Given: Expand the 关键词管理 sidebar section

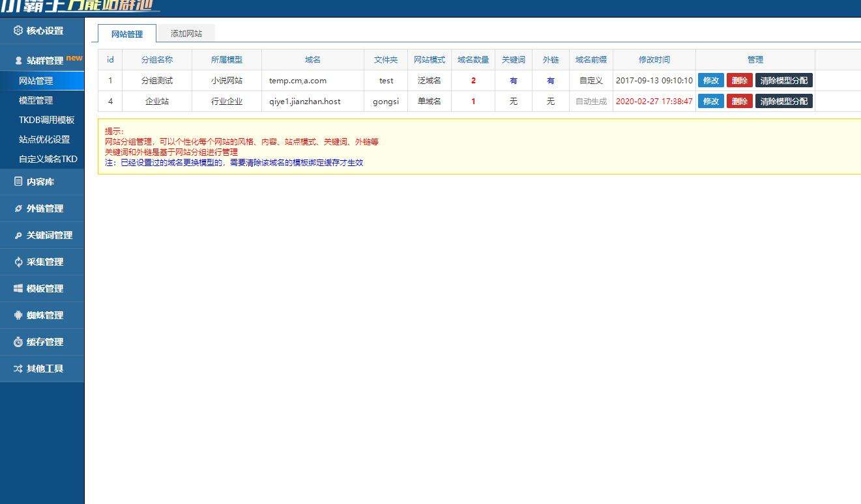Looking at the screenshot, I should coord(42,235).
